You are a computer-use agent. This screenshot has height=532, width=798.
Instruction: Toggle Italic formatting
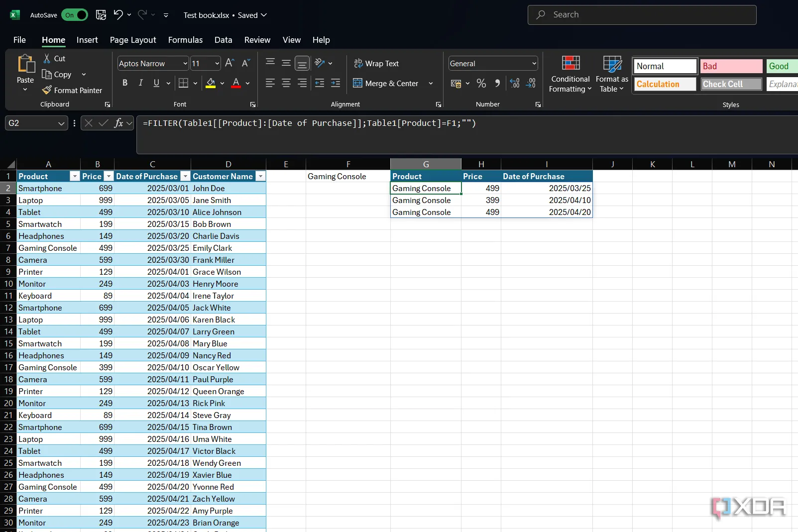click(141, 83)
